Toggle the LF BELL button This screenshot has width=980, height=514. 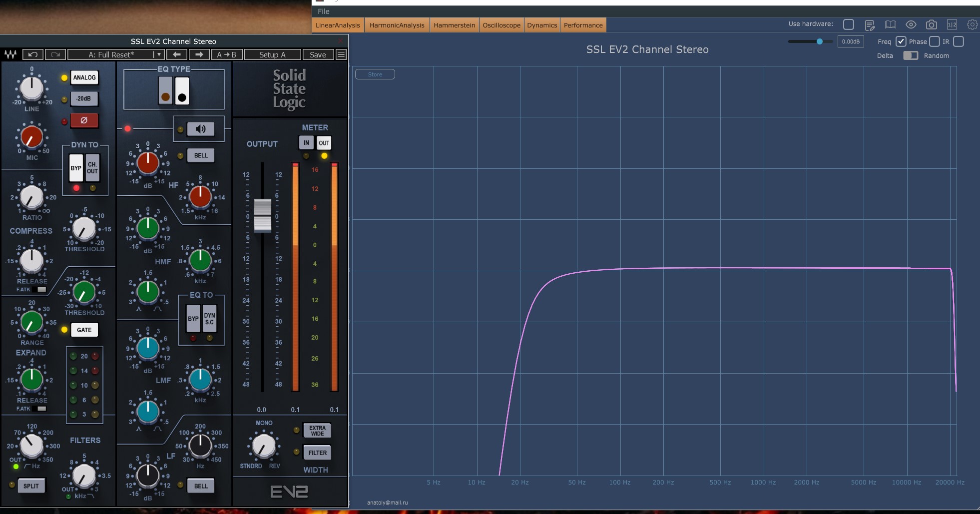click(x=201, y=486)
